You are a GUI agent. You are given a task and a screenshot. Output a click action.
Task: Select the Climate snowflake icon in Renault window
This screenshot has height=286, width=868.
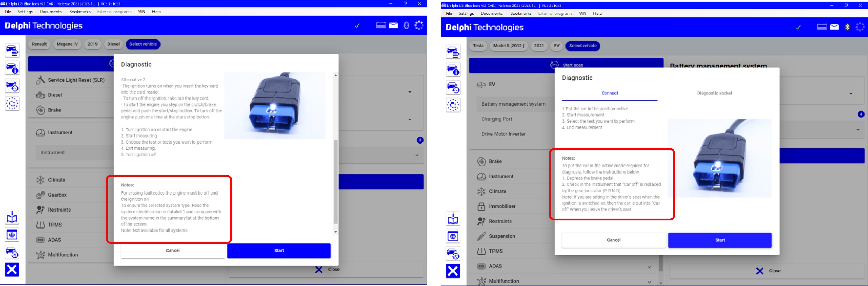(x=41, y=180)
